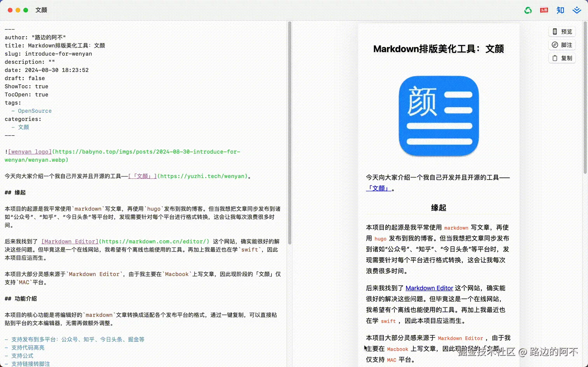Select the Zhihu (知) platform icon
Image resolution: width=588 pixels, height=367 pixels.
coord(560,10)
